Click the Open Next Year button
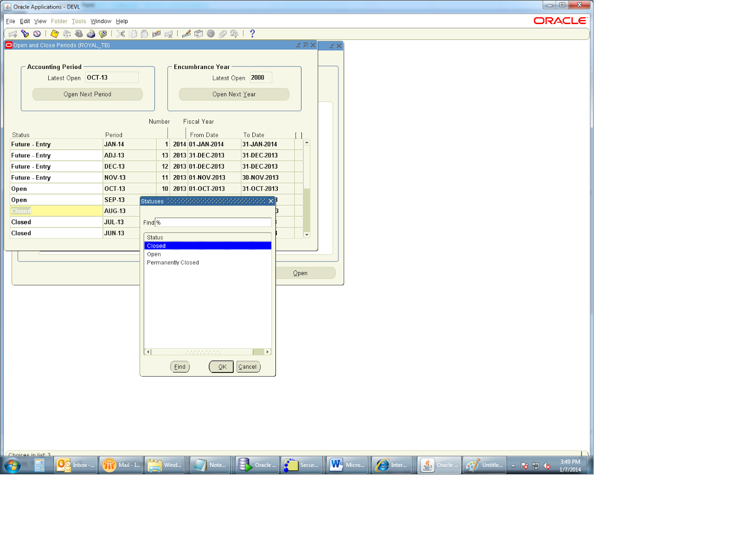The width and height of the screenshot is (756, 542). tap(234, 94)
